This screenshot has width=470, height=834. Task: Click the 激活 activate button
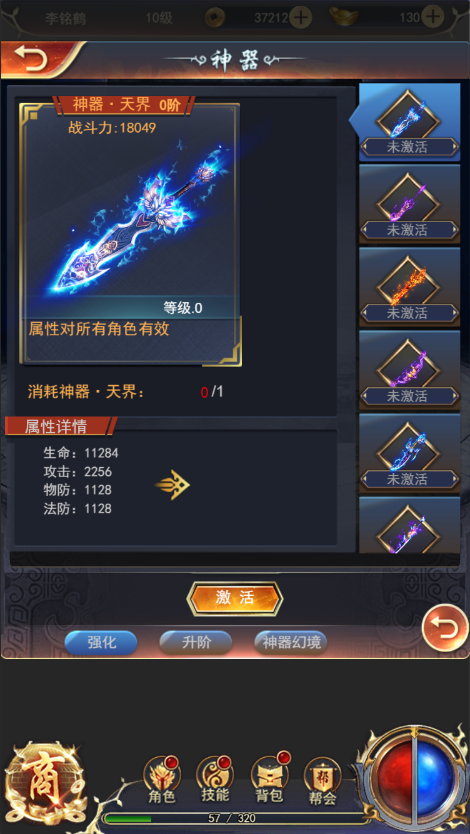click(235, 598)
